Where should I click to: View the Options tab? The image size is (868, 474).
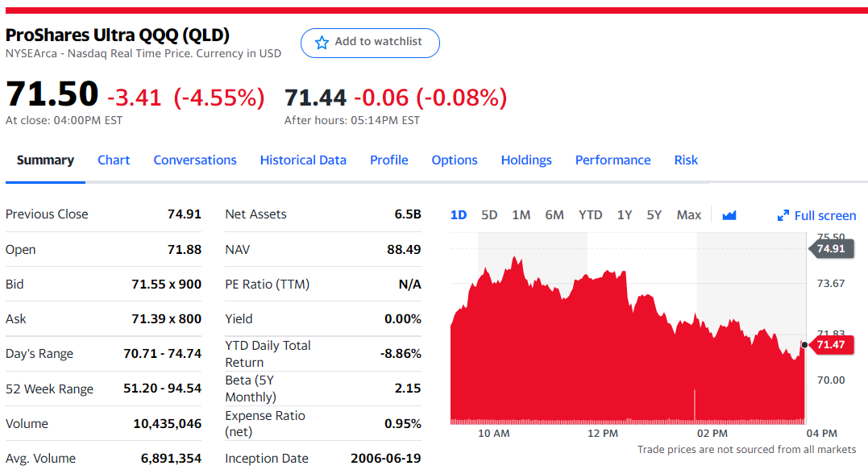tap(455, 160)
